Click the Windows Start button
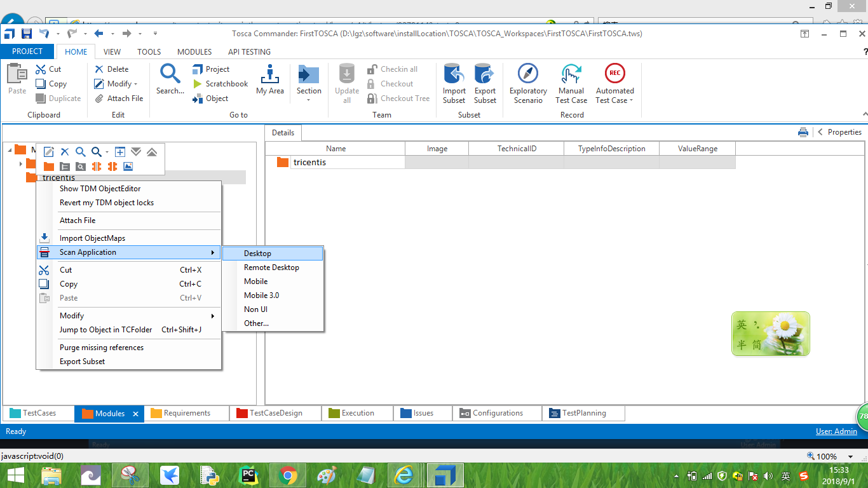The image size is (868, 488). click(x=15, y=475)
